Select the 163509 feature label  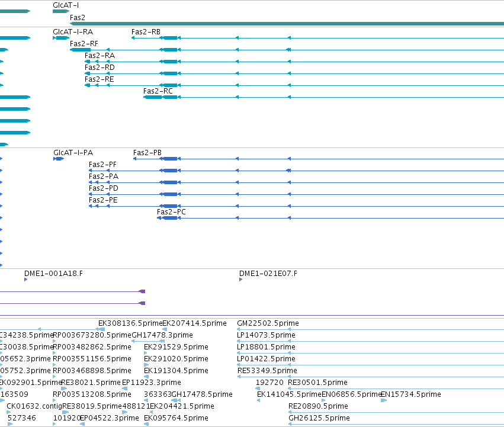[x=14, y=394]
